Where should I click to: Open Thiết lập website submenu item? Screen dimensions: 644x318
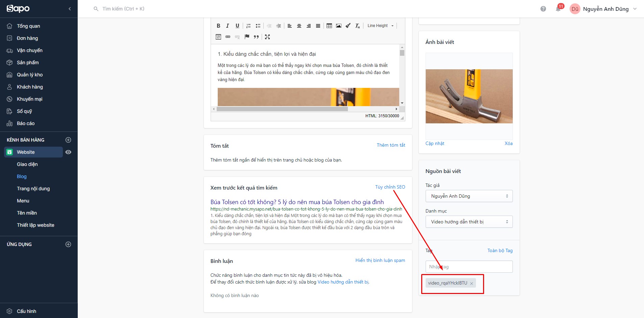tap(35, 225)
